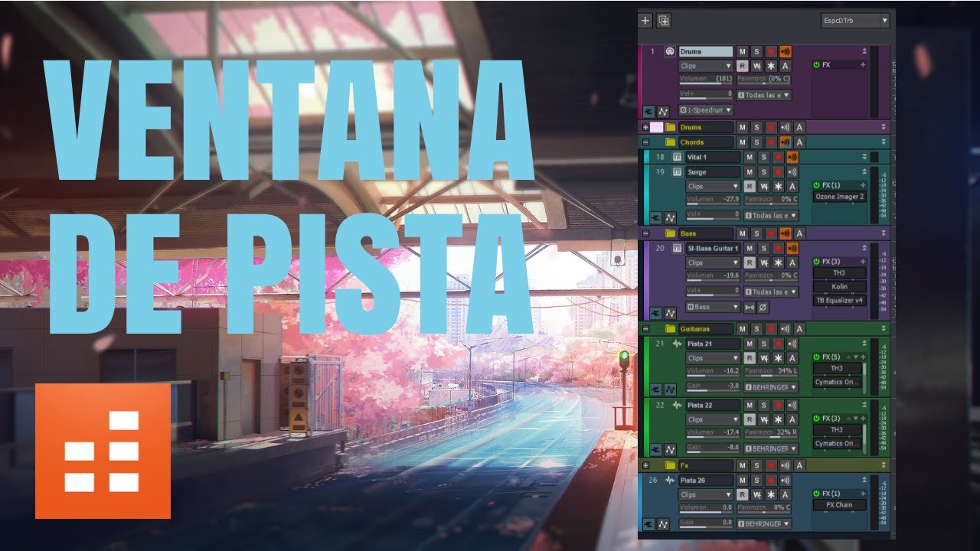This screenshot has height=551, width=980.
Task: Click the Vital 1 synth track icon
Action: 677,157
